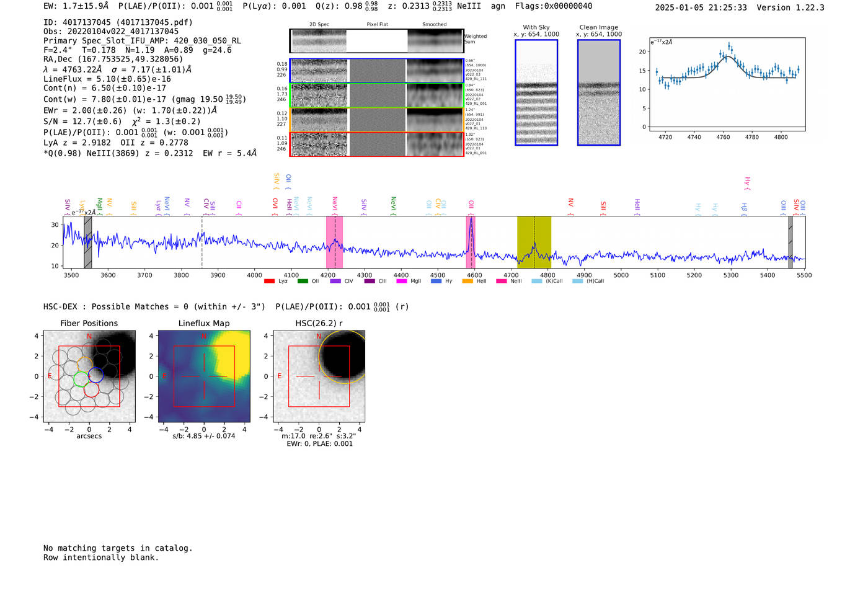Click the orange HeII legend swatch

pos(467,281)
